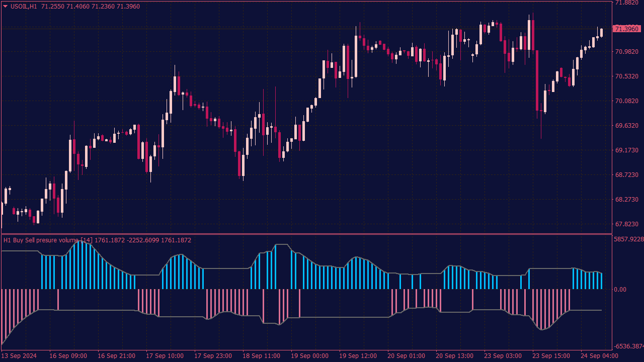Click the USOIL,H1 chart title text
644x362 pixels.
click(x=24, y=7)
